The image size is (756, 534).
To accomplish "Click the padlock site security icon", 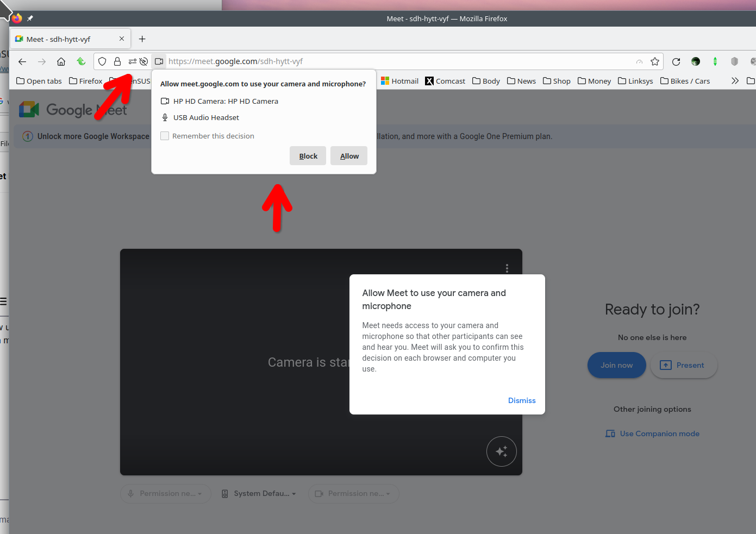I will coord(117,61).
